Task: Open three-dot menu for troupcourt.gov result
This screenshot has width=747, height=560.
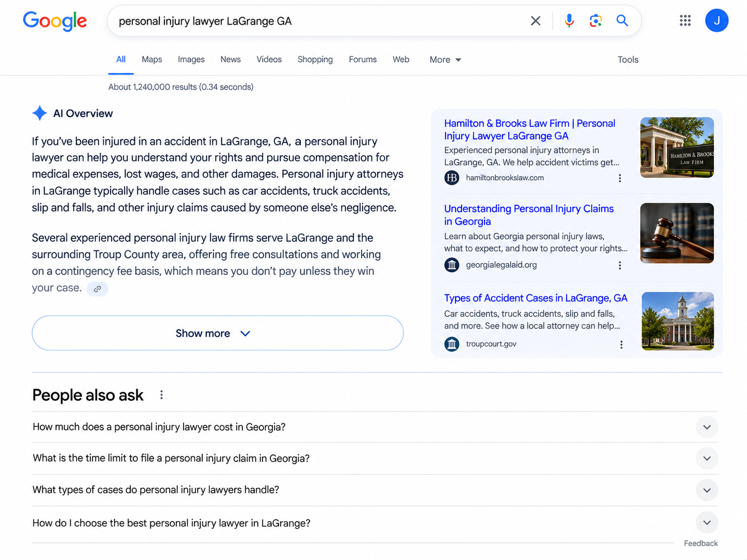Action: [621, 344]
